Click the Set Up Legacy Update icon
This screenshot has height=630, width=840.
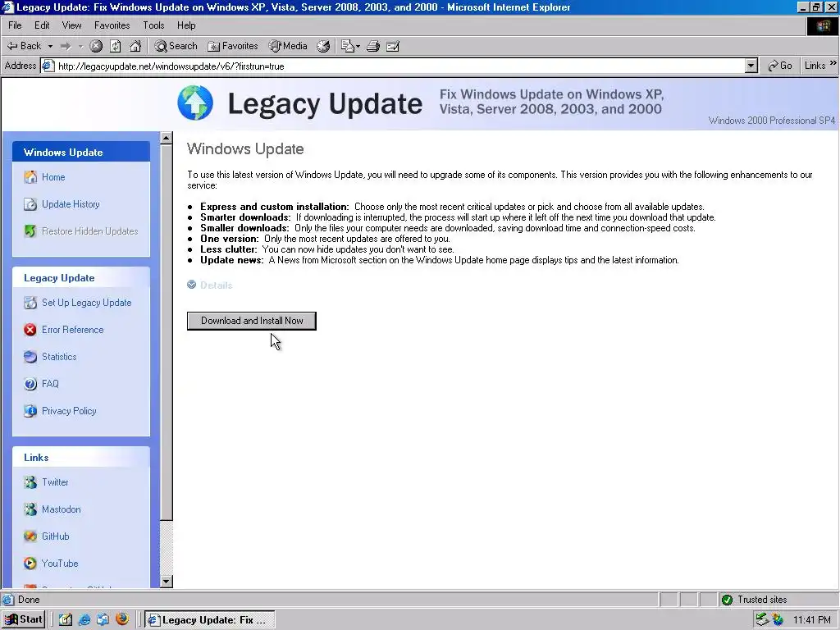(x=30, y=303)
